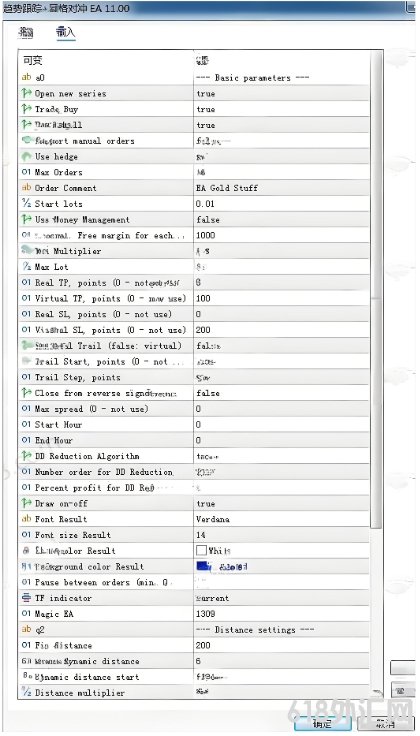Click the Virtual SL value 200
Image resolution: width=420 pixels, height=736 pixels.
(x=203, y=330)
